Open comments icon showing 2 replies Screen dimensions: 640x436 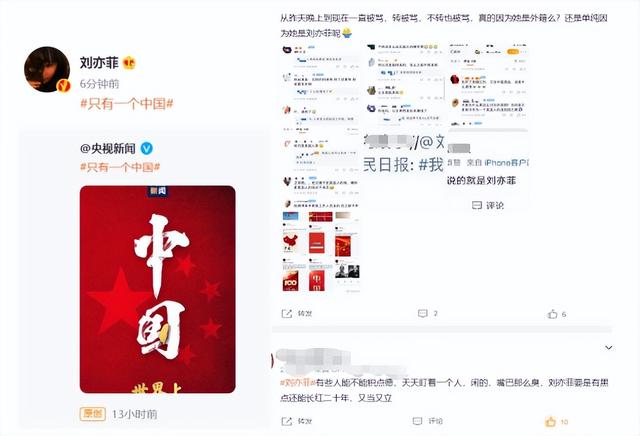(x=422, y=314)
